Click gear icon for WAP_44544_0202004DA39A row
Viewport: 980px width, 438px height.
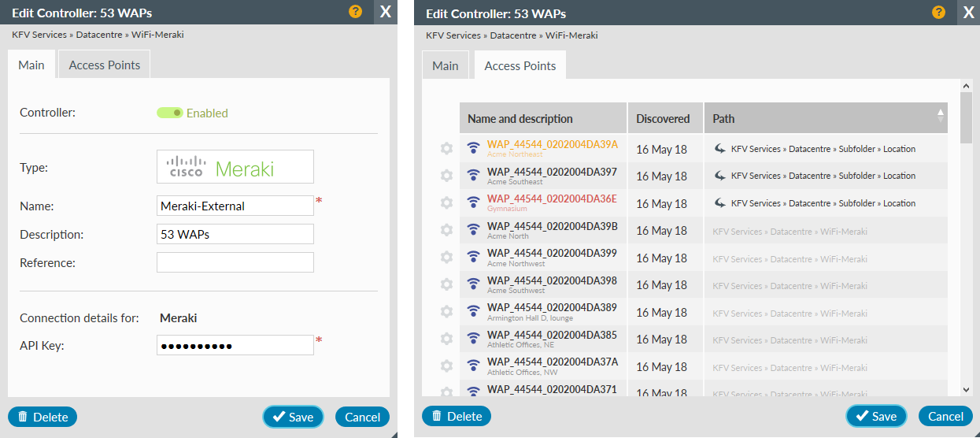pos(446,148)
